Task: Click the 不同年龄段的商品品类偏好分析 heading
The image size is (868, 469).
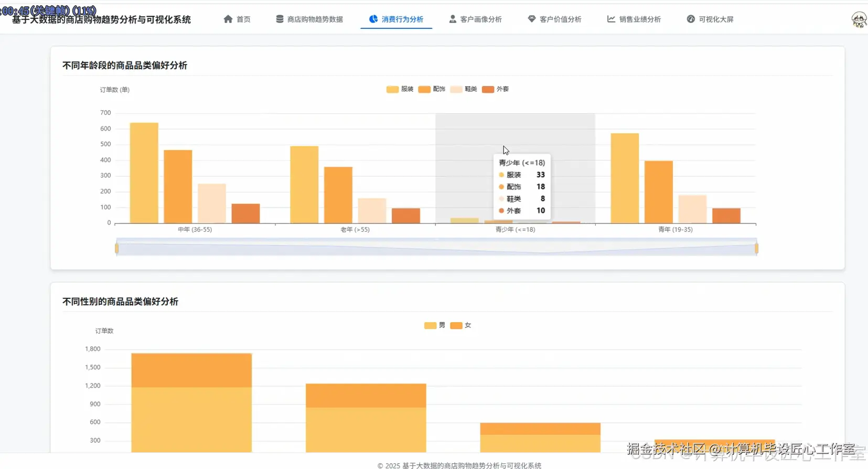Action: click(x=125, y=66)
